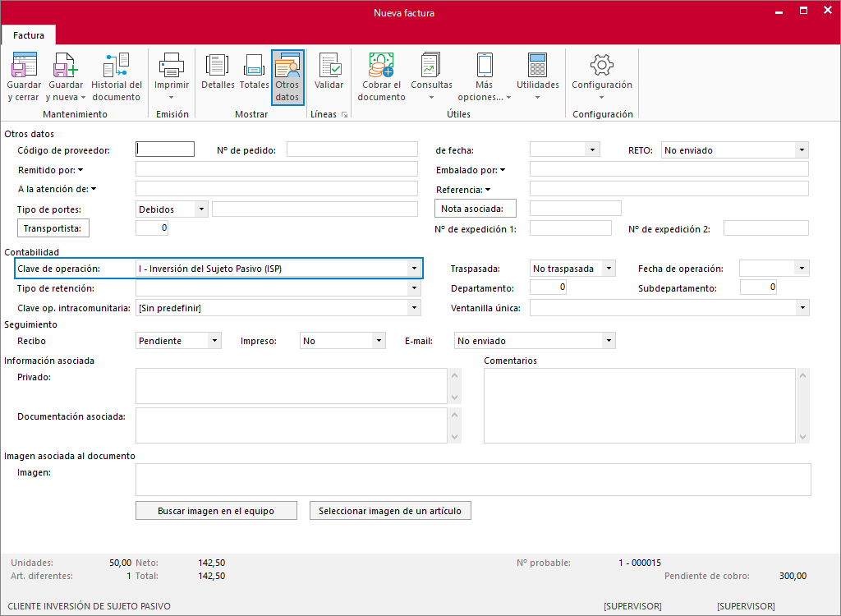Expand Configuración dropdown arrow
This screenshot has height=616, width=841.
click(602, 98)
